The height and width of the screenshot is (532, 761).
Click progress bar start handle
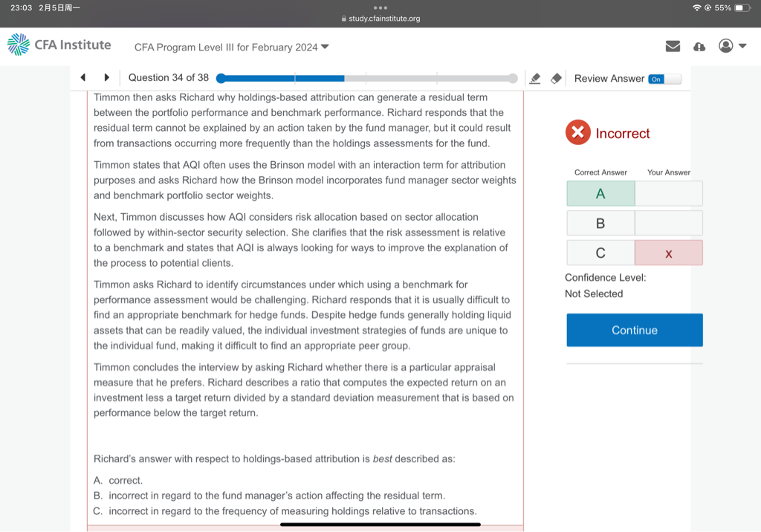[x=221, y=78]
